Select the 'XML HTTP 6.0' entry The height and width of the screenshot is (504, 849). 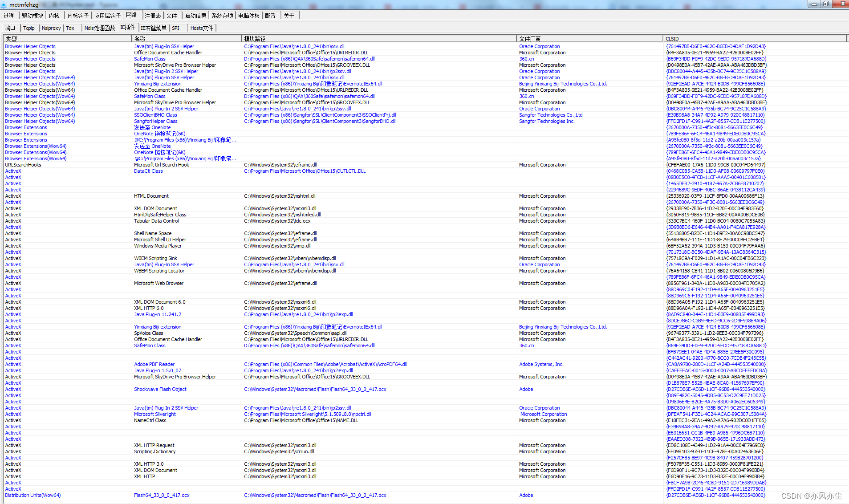point(149,308)
